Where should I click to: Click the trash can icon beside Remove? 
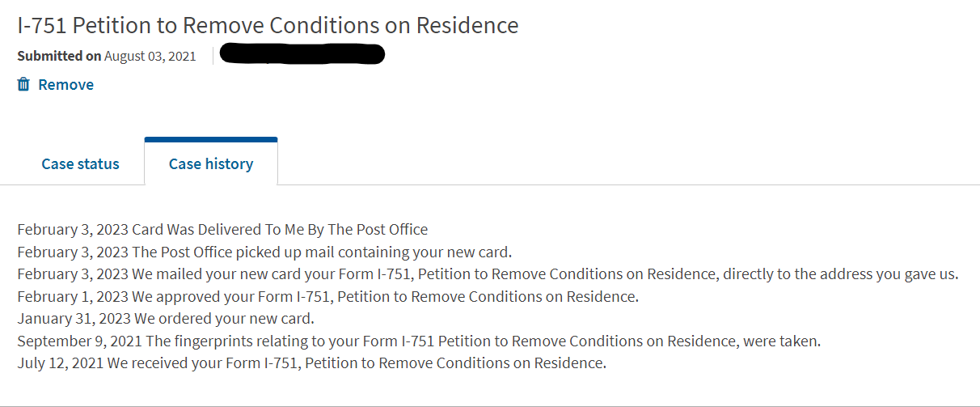(x=23, y=84)
